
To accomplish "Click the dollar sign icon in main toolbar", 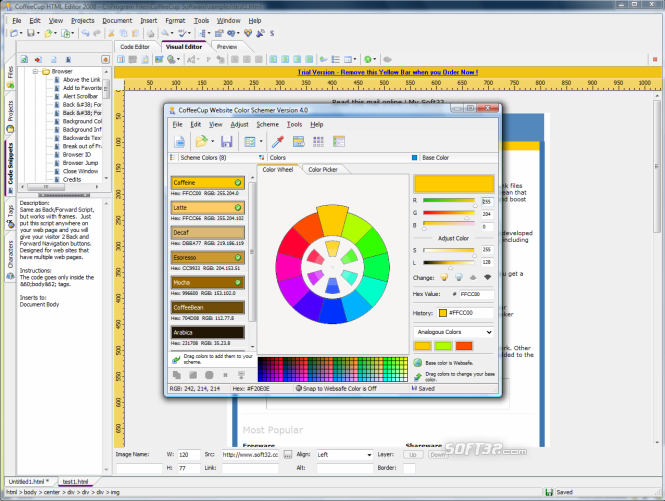I will 272,33.
